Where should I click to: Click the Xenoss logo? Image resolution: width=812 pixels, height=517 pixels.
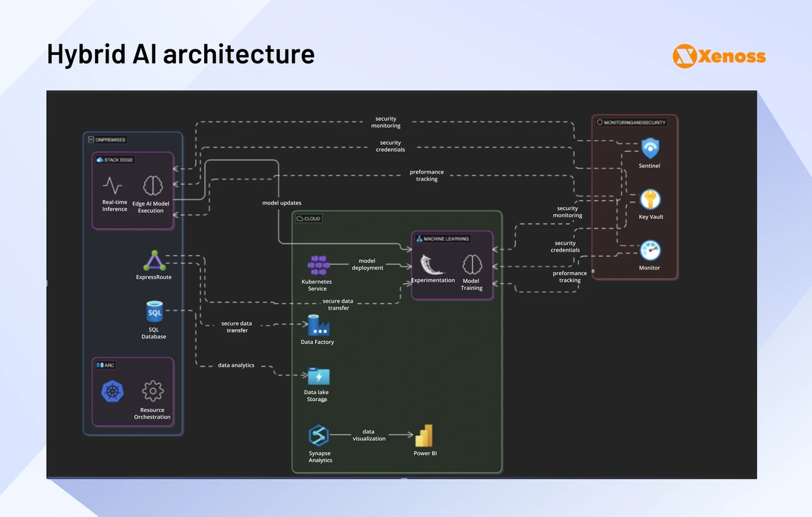point(718,56)
